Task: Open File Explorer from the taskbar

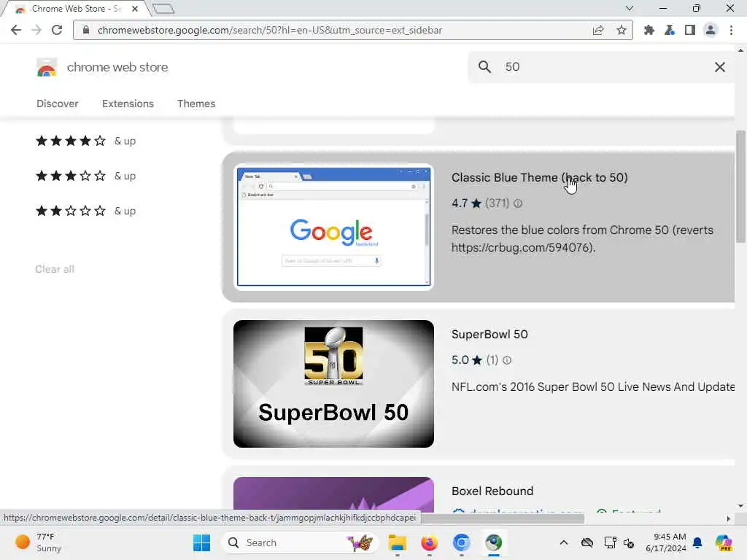Action: (397, 542)
